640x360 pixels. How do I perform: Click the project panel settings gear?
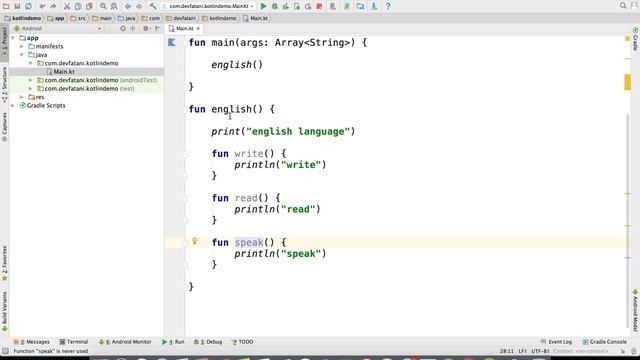(x=146, y=29)
